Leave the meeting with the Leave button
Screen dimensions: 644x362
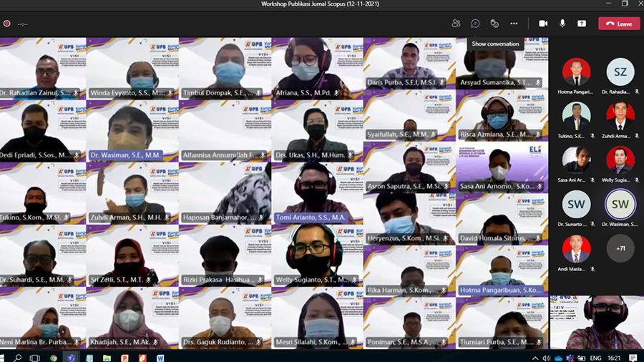coord(619,24)
